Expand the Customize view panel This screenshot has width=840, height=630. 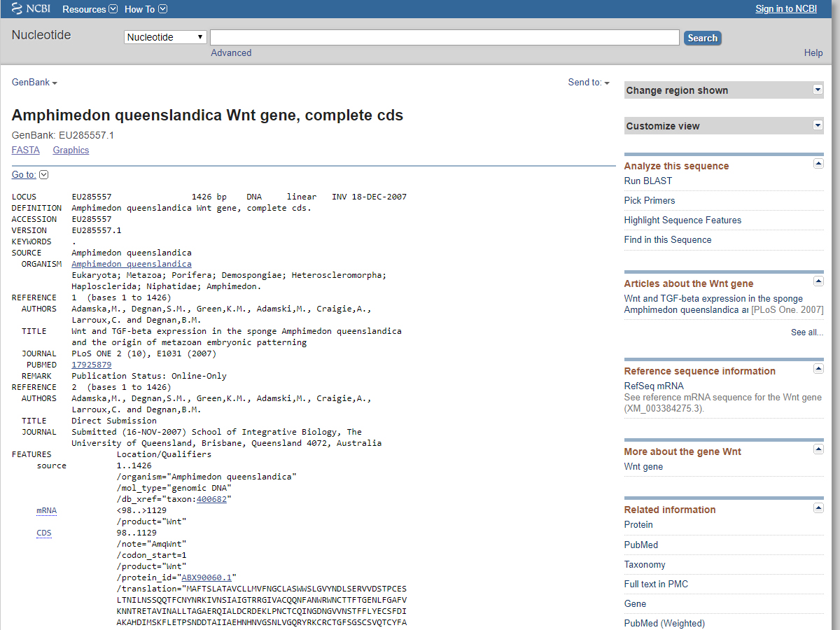[817, 125]
